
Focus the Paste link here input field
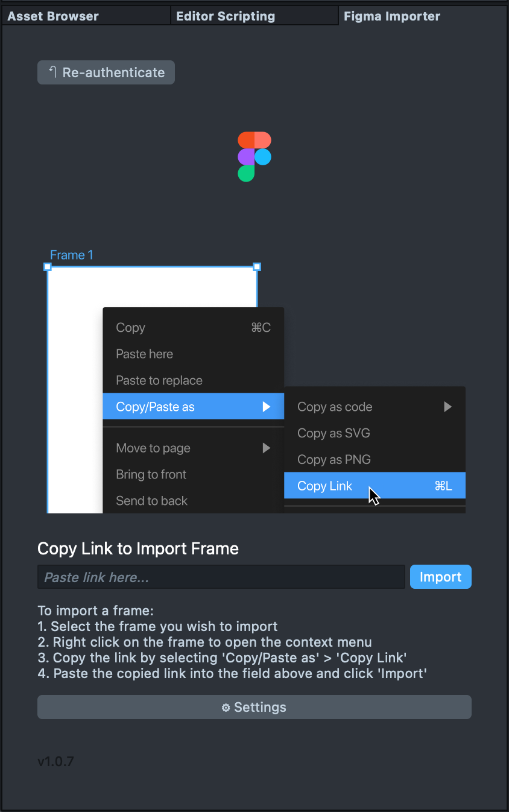pyautogui.click(x=221, y=577)
